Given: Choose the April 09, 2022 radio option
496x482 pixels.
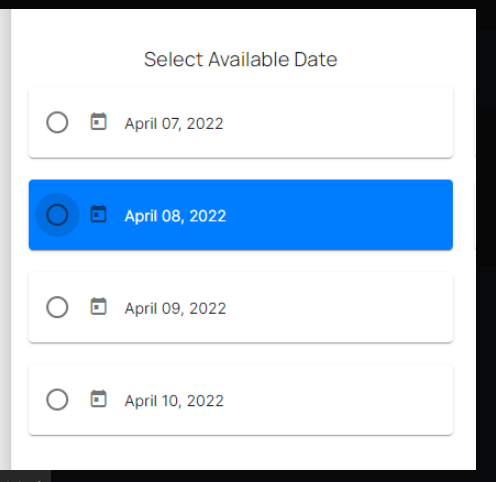Looking at the screenshot, I should coord(57,307).
